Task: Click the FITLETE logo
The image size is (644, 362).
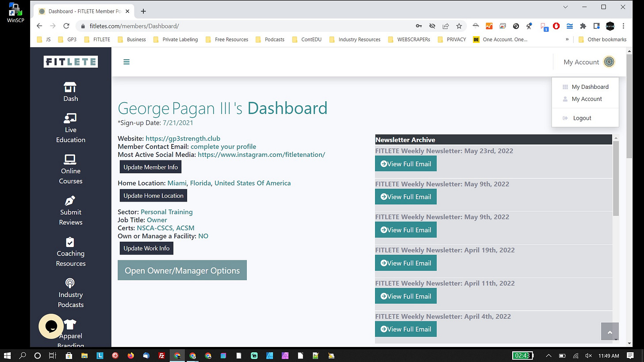Action: (71, 62)
